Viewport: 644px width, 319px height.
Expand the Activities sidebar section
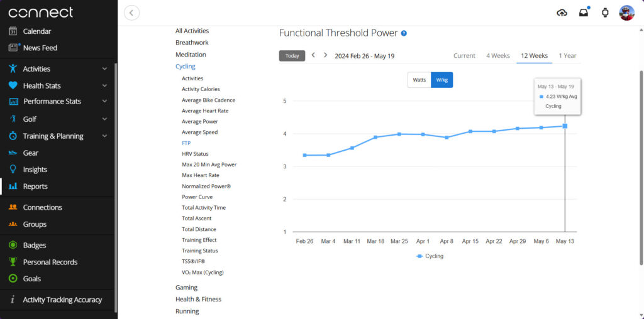click(104, 69)
